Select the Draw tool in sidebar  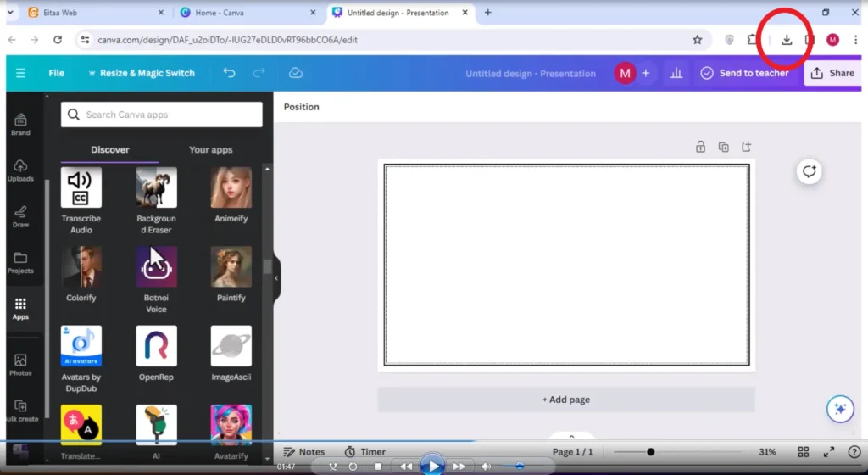tap(20, 216)
